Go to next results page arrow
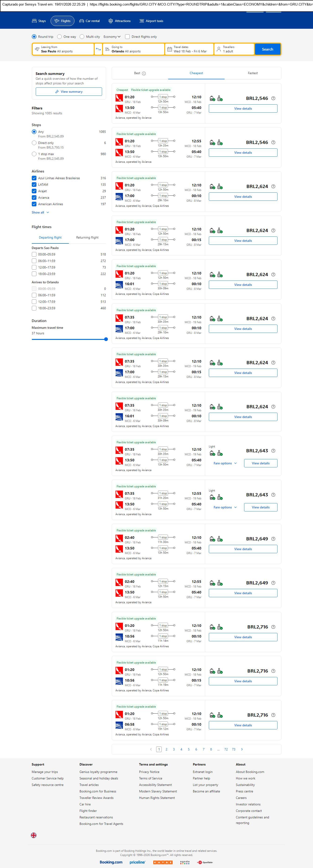313x868 pixels. pos(242,749)
